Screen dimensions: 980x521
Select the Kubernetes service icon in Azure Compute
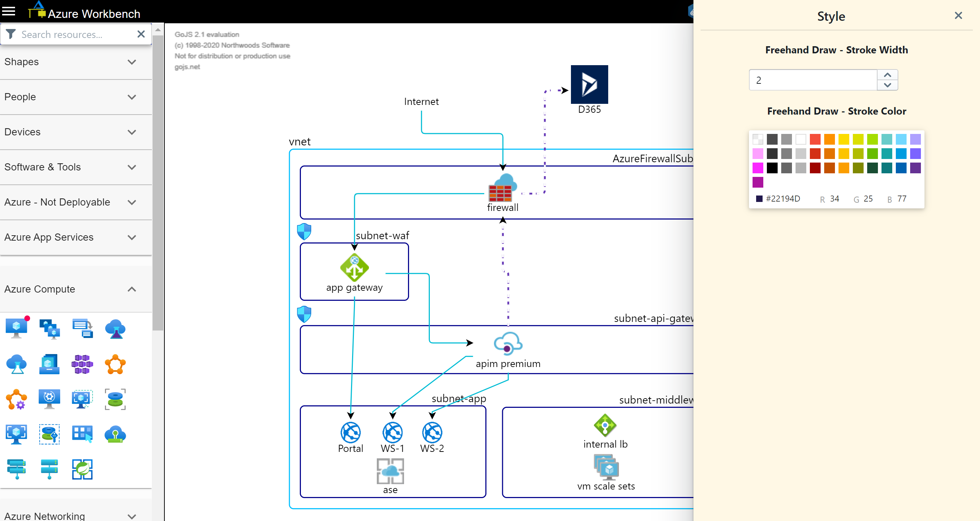[x=82, y=364]
